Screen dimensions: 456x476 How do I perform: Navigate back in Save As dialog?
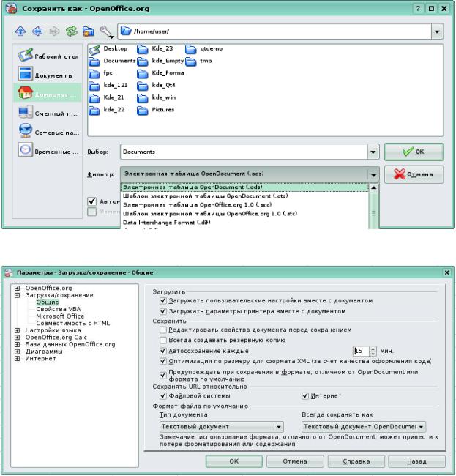[37, 31]
